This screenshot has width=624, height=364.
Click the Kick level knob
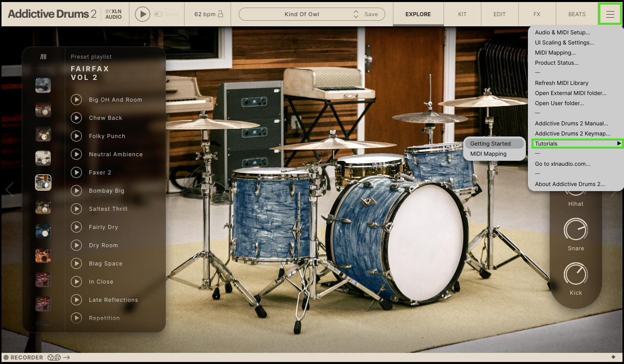click(576, 274)
